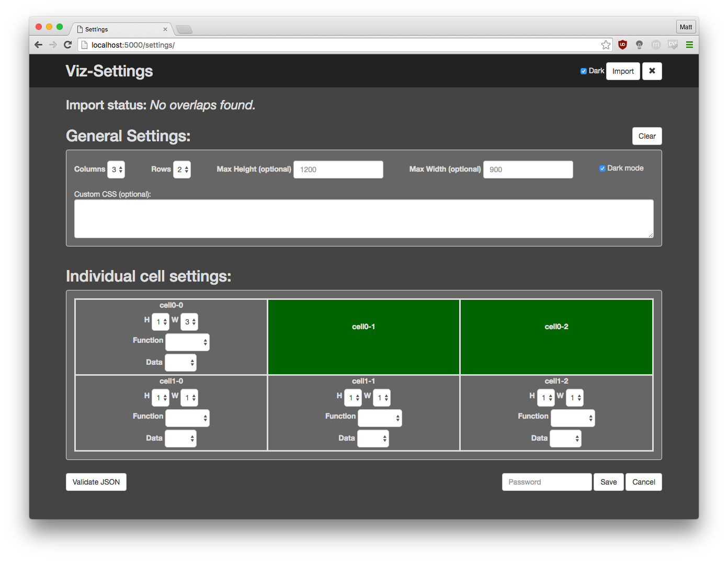Open a new browser tab
Viewport: 728px width, 561px height.
[x=184, y=29]
